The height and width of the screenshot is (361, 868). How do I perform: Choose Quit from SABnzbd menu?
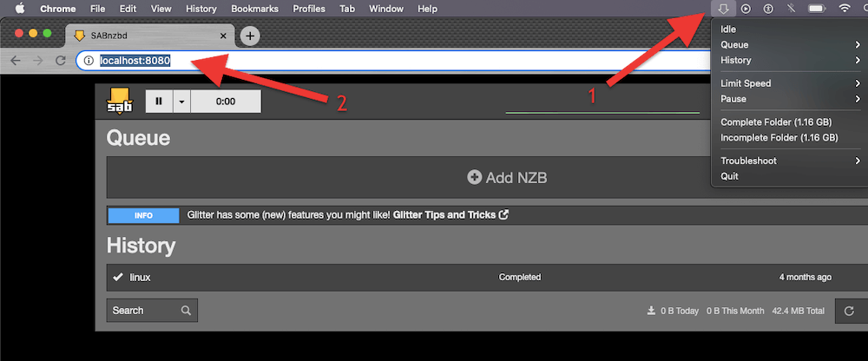[730, 176]
